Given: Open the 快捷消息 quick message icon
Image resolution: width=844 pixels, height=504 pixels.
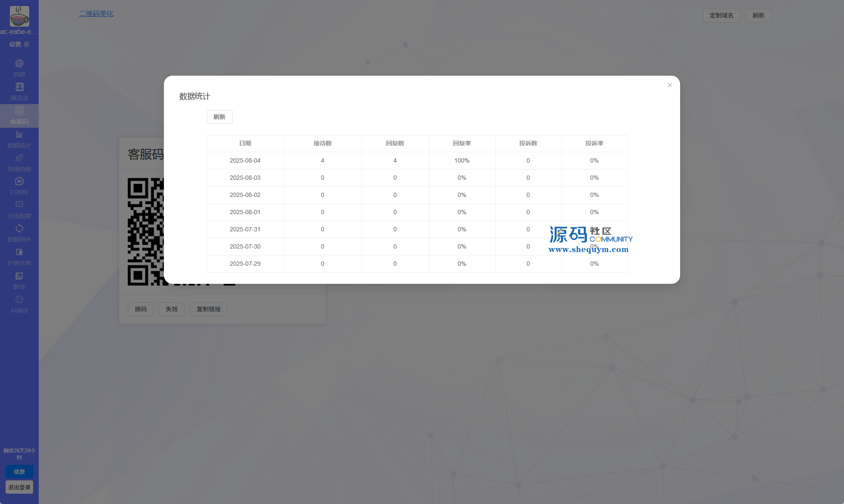Looking at the screenshot, I should 19,159.
